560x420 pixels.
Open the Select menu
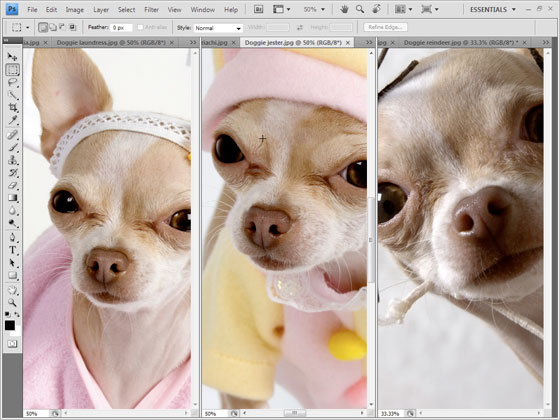point(126,10)
